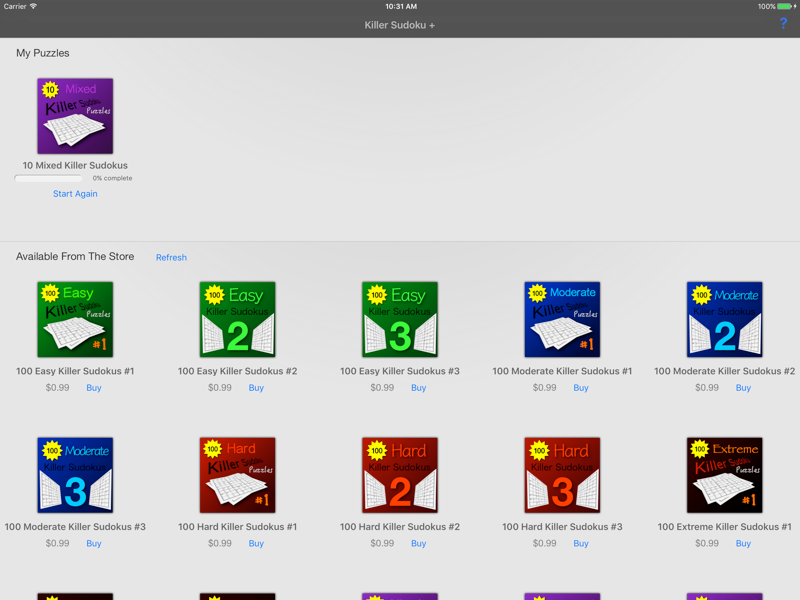This screenshot has width=800, height=600.
Task: Tap the 100 Easy Killer Sudokus #2 cover
Action: [237, 319]
